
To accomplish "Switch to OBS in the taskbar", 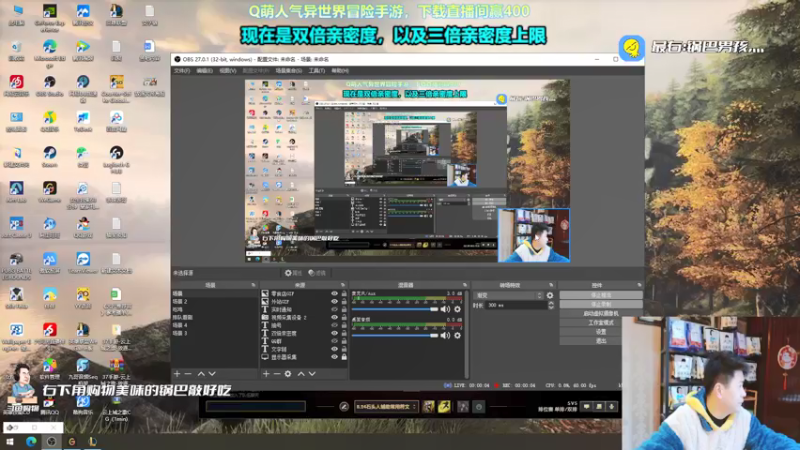I will coord(52,442).
